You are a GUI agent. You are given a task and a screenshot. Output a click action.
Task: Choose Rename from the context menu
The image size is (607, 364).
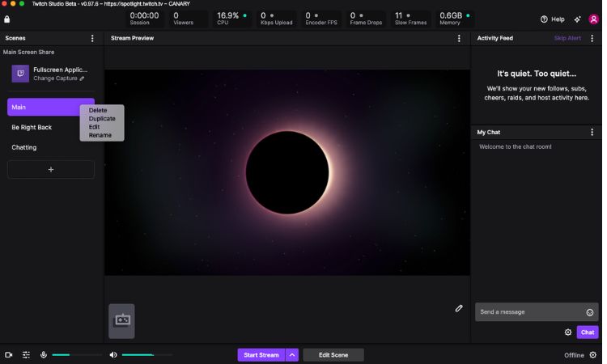pyautogui.click(x=100, y=135)
